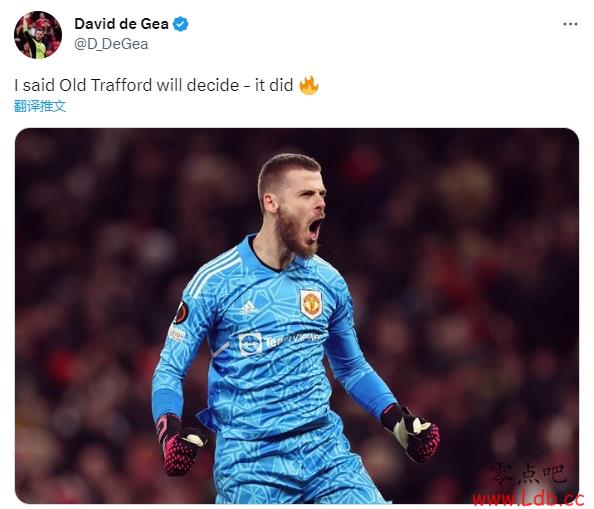
Task: Click the 翻译推文 translate tweet link
Action: coord(40,106)
